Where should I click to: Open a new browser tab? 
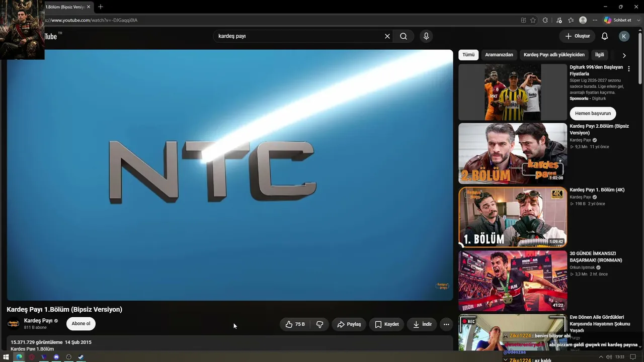pyautogui.click(x=101, y=7)
